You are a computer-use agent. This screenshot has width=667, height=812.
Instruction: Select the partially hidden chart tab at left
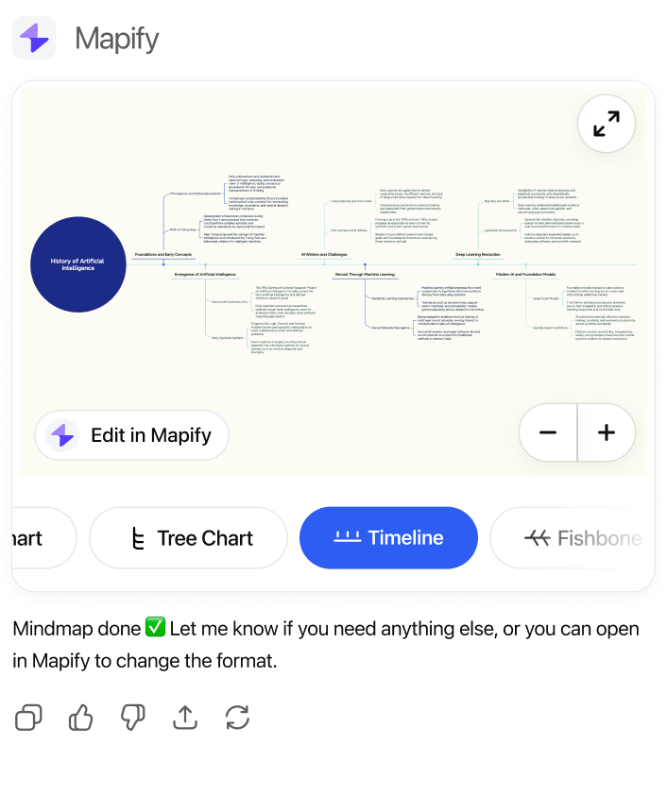click(x=38, y=538)
